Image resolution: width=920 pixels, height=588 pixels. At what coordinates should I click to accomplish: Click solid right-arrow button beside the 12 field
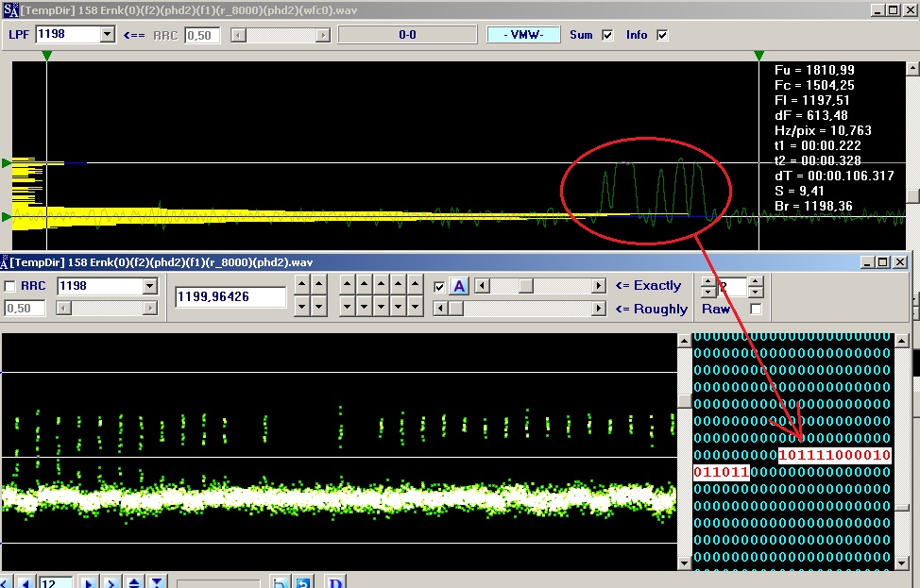[89, 582]
